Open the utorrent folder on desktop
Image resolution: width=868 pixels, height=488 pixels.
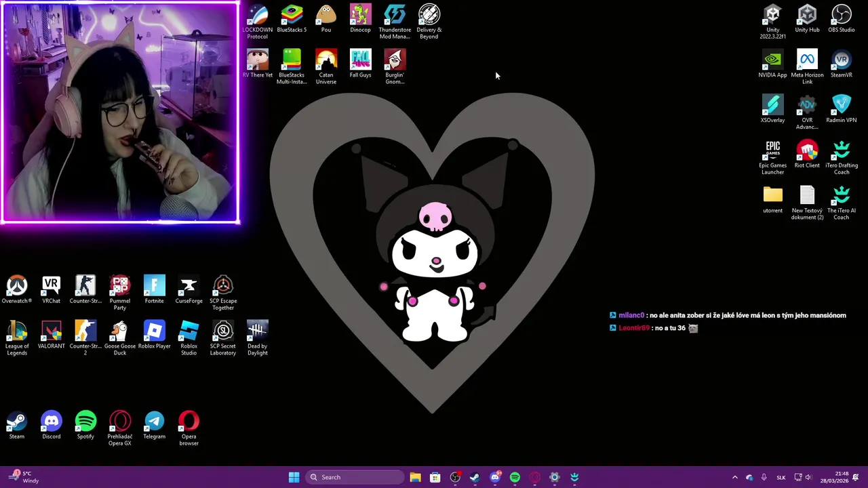coord(772,199)
